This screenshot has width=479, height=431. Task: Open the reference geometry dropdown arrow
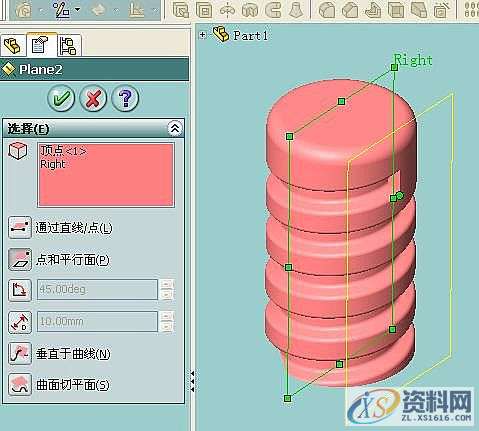point(78,9)
